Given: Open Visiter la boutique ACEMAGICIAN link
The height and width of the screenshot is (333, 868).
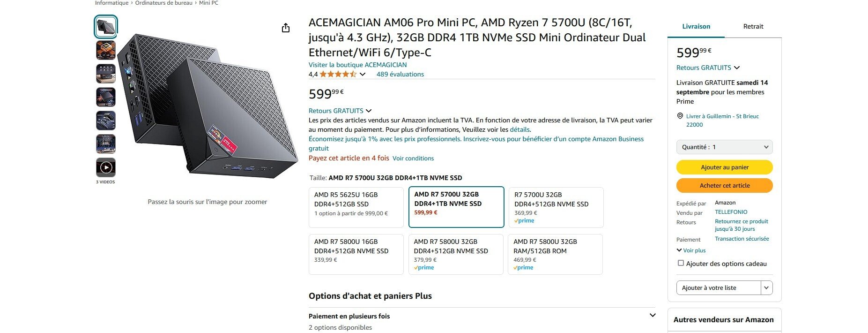Looking at the screenshot, I should coord(357,65).
